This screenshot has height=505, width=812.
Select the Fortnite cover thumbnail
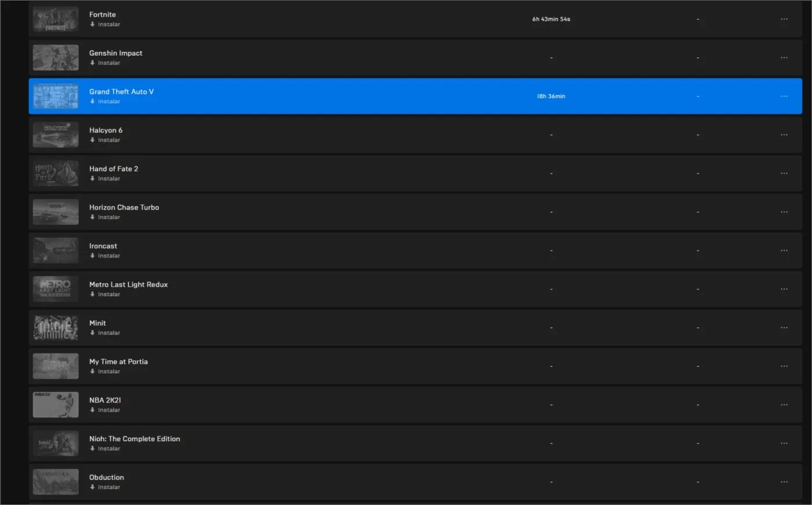click(56, 19)
